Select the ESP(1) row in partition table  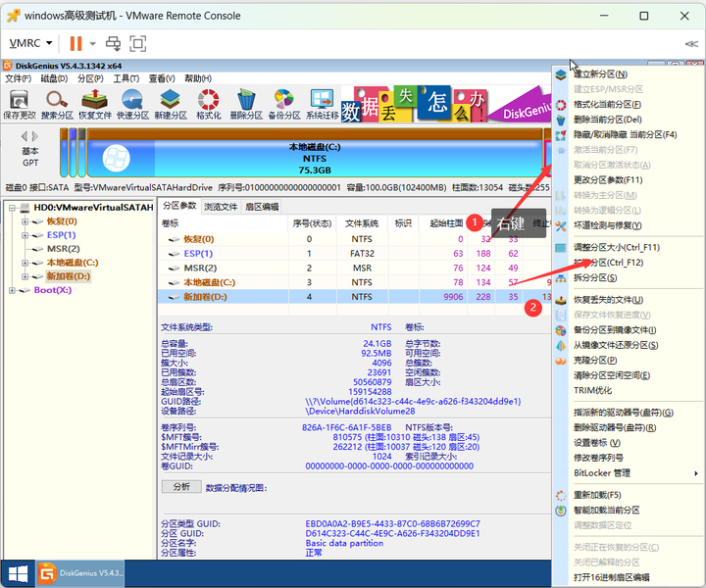point(355,254)
